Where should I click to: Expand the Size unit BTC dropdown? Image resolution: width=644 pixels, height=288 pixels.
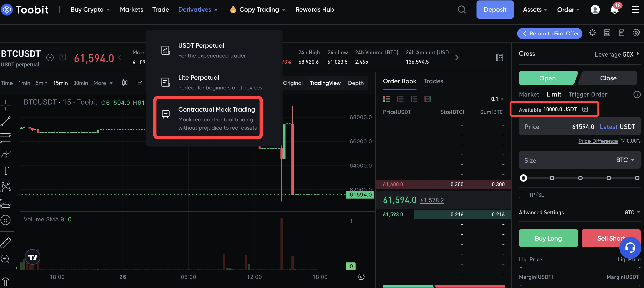coord(625,160)
